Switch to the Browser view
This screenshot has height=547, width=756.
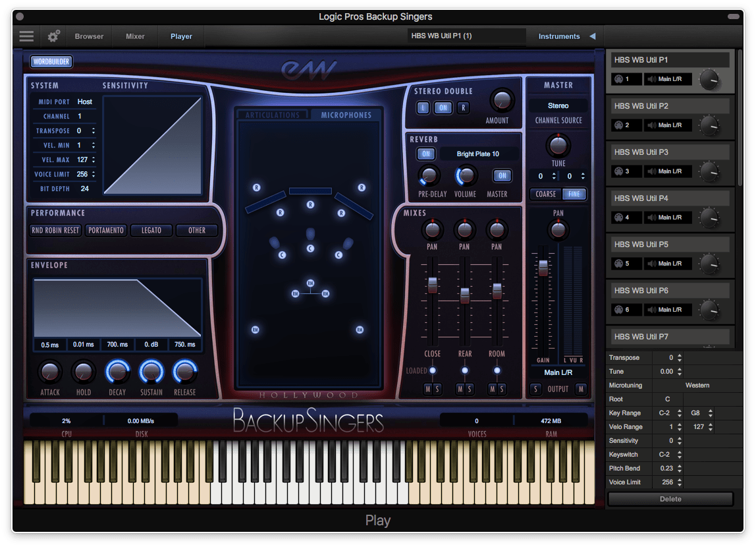click(89, 36)
